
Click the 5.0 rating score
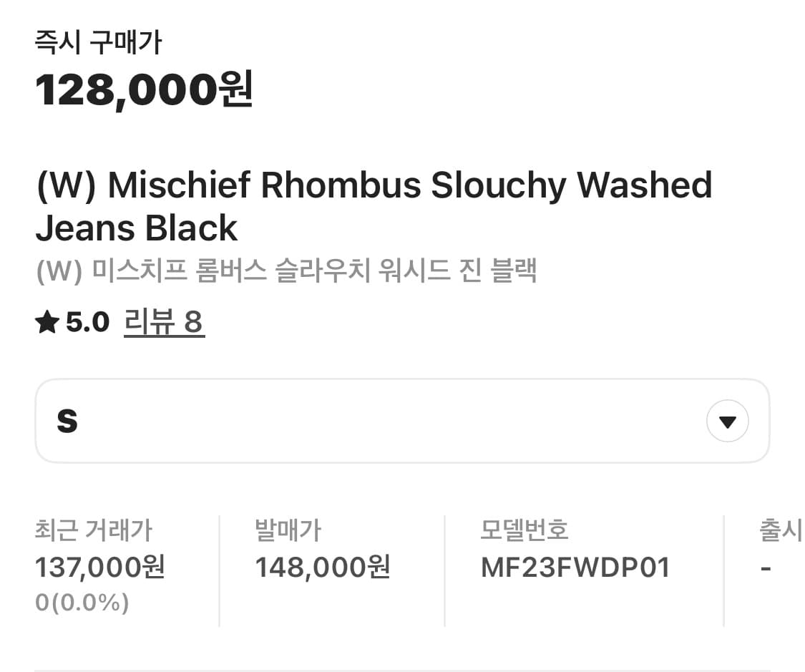pos(87,323)
